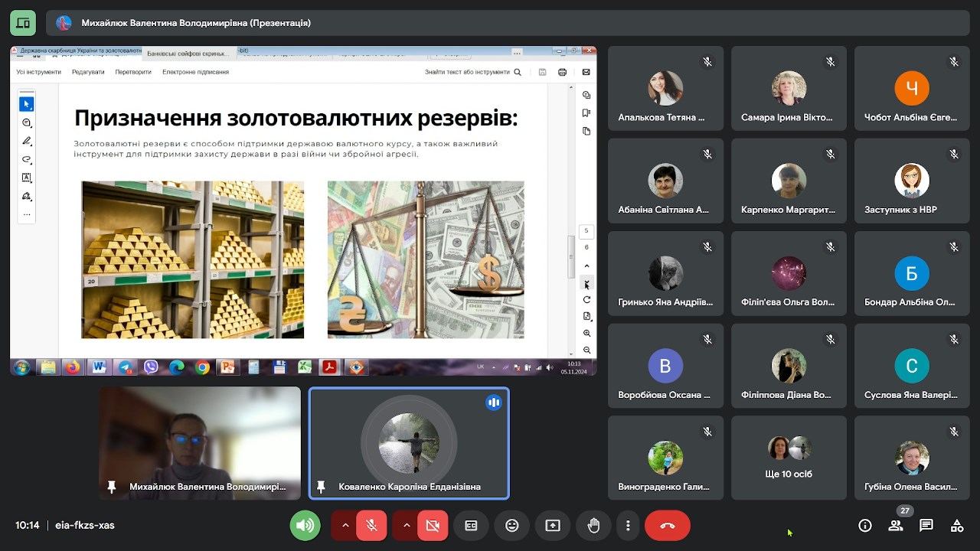Expand more tools ellipsis in PDF toolbar
This screenshot has height=551, width=980.
(27, 214)
